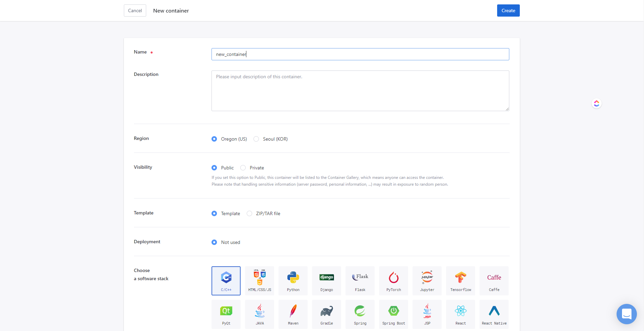
Task: Select the PyTorch stack
Action: pos(394,281)
